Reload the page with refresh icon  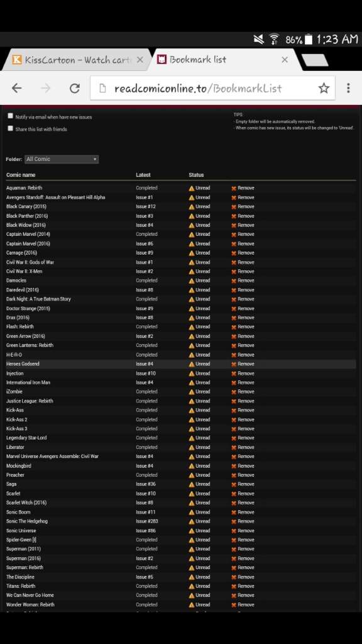74,88
